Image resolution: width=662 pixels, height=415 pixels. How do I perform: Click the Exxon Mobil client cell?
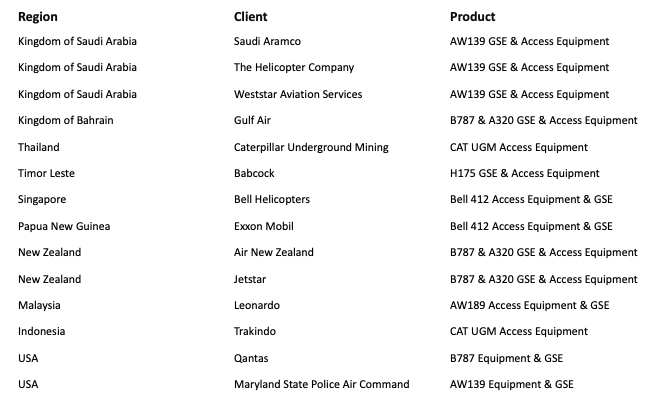pos(264,226)
